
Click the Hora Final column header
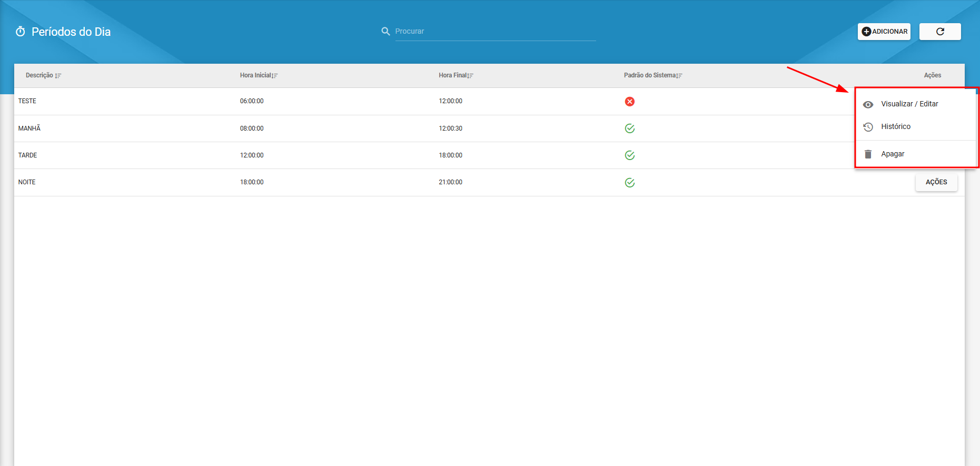point(453,75)
